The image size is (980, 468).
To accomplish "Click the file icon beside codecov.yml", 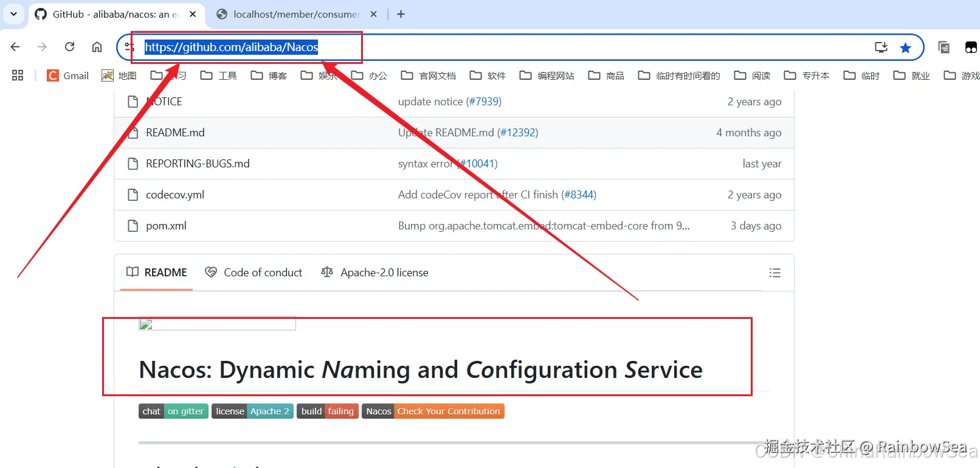I will tap(133, 195).
